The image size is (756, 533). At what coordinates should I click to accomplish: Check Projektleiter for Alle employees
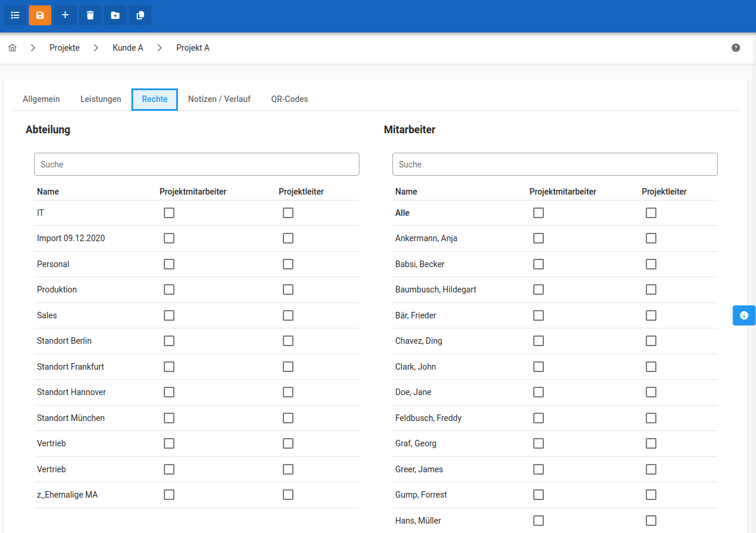click(x=651, y=213)
